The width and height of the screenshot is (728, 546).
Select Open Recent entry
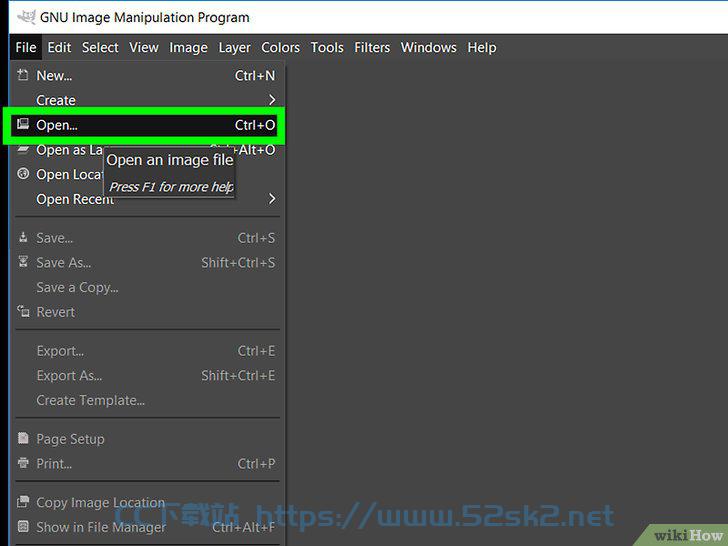coord(147,199)
